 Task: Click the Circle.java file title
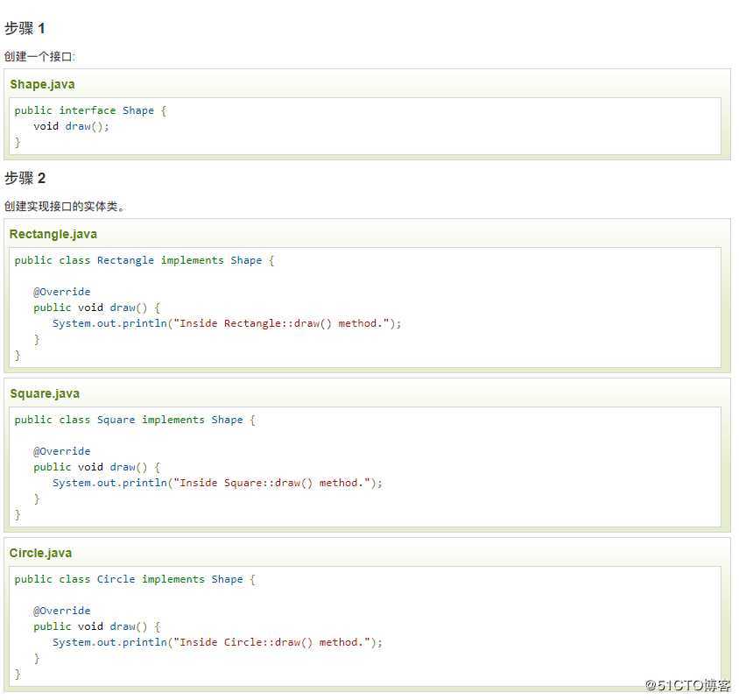pos(41,554)
